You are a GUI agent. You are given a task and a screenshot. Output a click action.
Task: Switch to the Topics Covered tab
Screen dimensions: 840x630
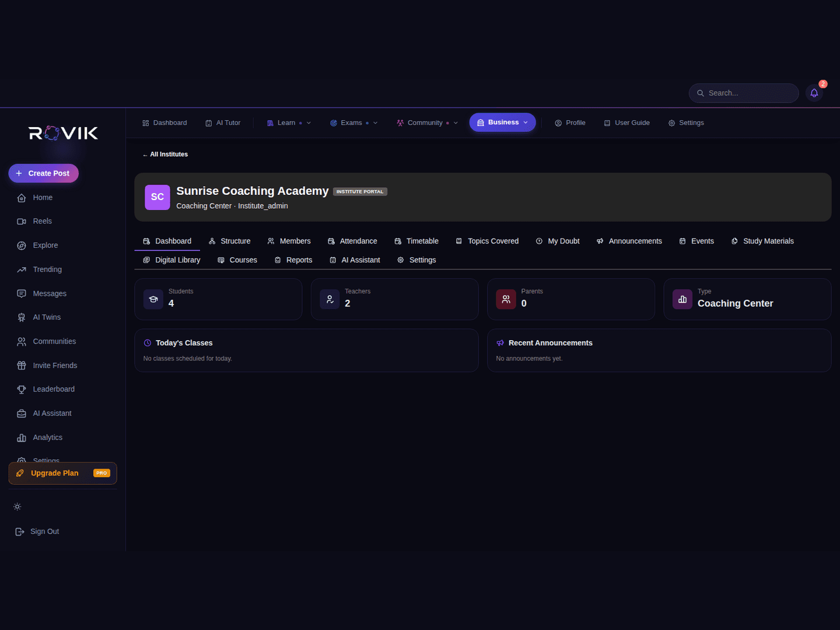(487, 241)
